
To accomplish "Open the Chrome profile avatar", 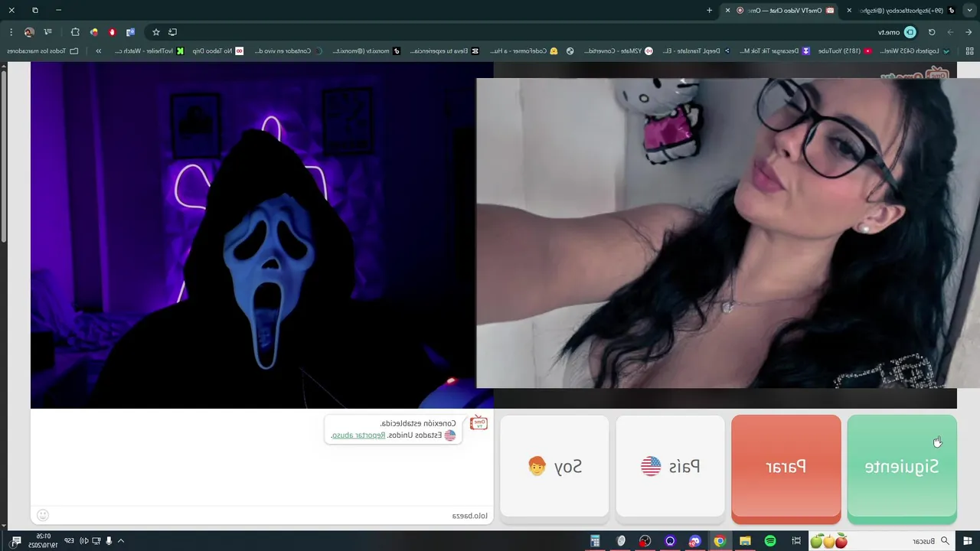I will pyautogui.click(x=29, y=32).
